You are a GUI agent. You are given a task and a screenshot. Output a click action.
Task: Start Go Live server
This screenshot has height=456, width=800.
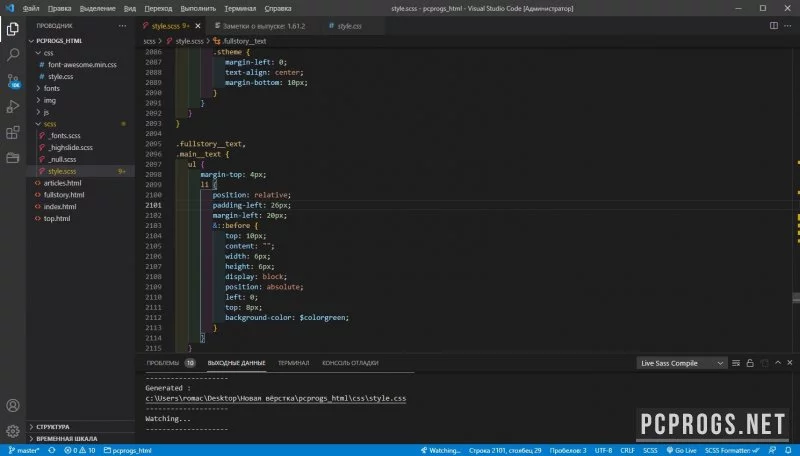[681, 450]
